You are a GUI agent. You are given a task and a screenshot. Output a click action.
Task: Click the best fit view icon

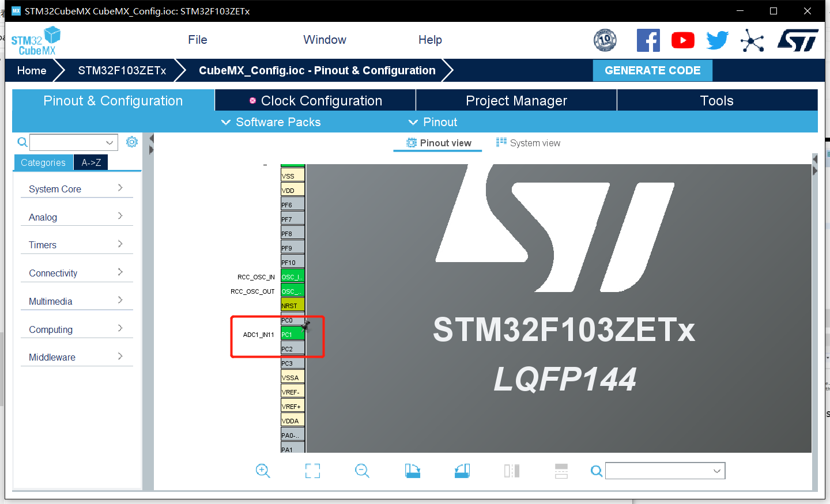click(x=312, y=471)
